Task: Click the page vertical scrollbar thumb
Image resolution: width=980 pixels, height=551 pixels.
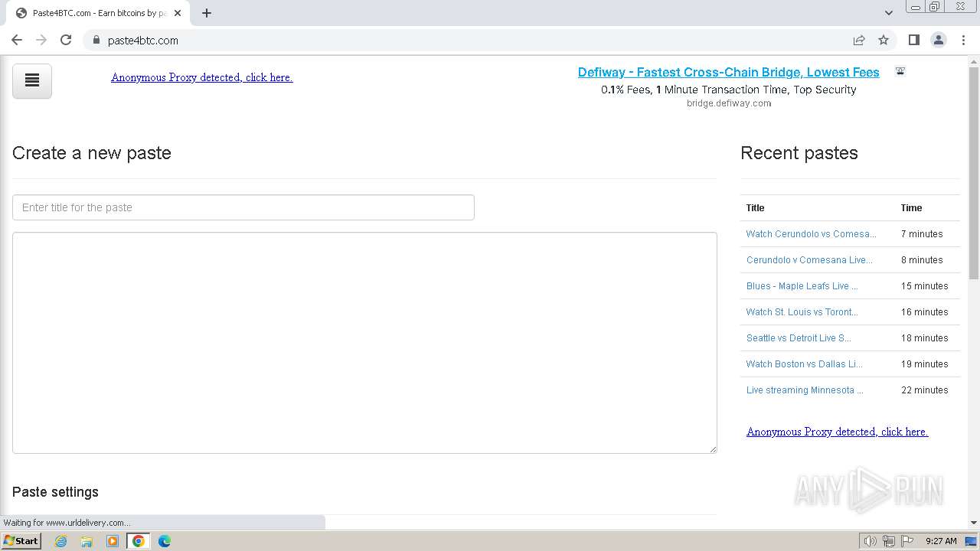Action: click(x=974, y=174)
